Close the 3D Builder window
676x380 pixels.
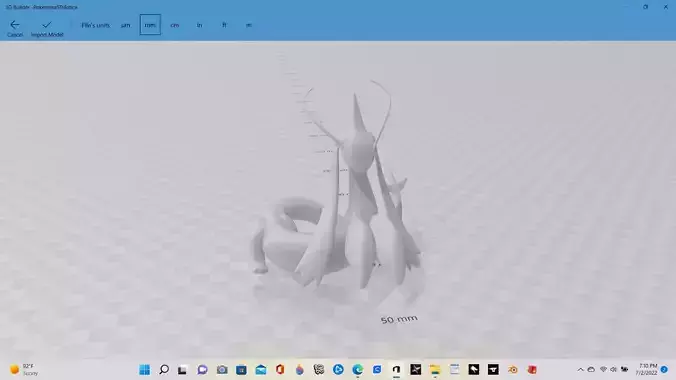click(x=666, y=7)
